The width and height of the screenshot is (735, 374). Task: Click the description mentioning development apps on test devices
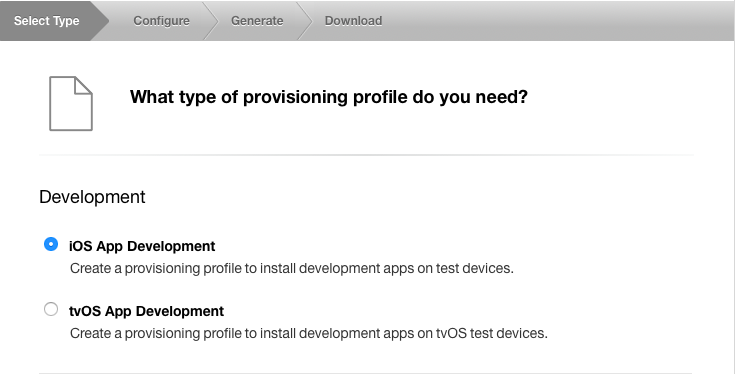[292, 269]
